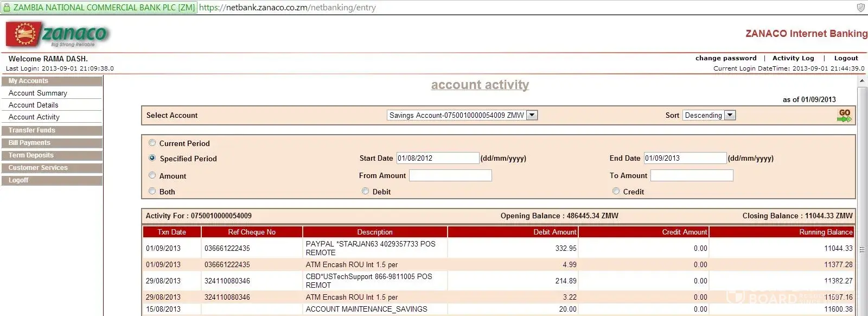Open the Transfer Funds menu
Screen dimensions: 868x316
point(52,130)
